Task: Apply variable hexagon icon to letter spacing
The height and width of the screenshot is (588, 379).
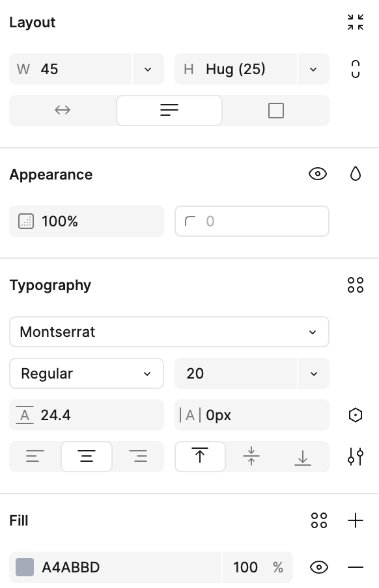Action: click(x=356, y=415)
